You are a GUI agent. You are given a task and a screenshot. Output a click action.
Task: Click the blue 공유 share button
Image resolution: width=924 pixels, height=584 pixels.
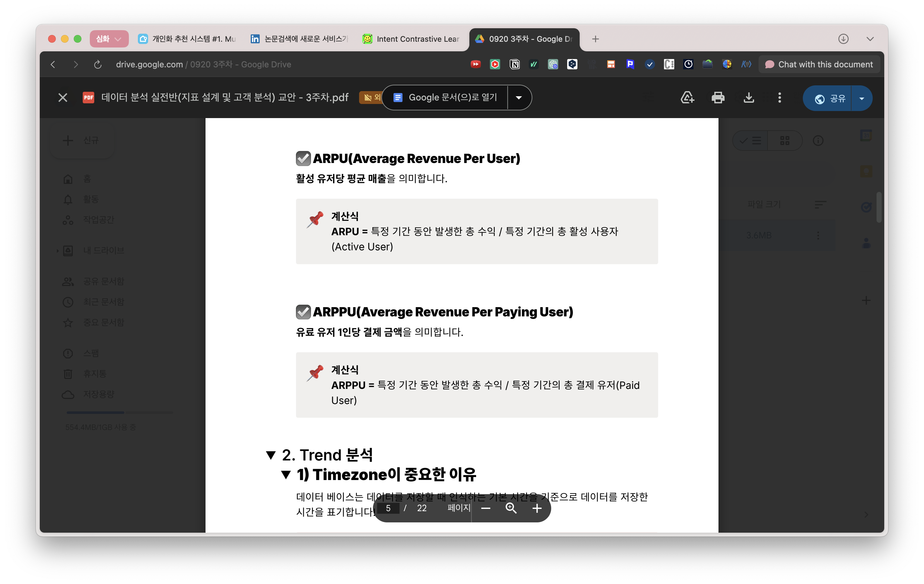pos(829,98)
